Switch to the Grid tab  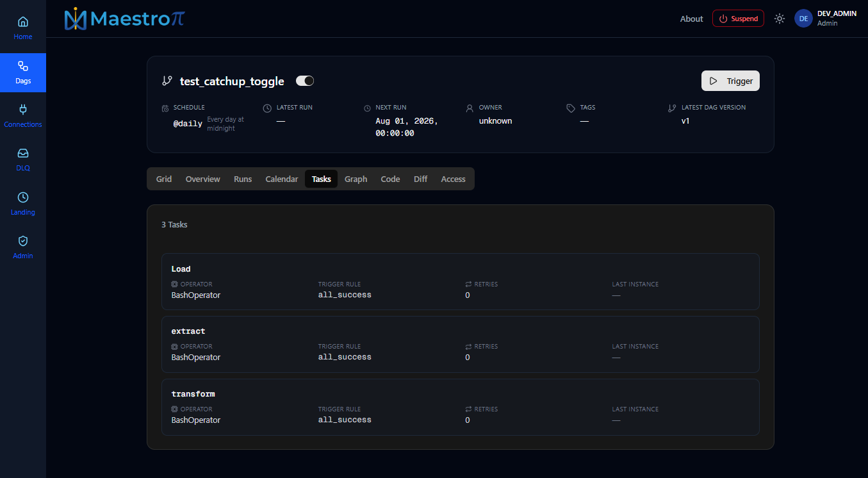(164, 179)
